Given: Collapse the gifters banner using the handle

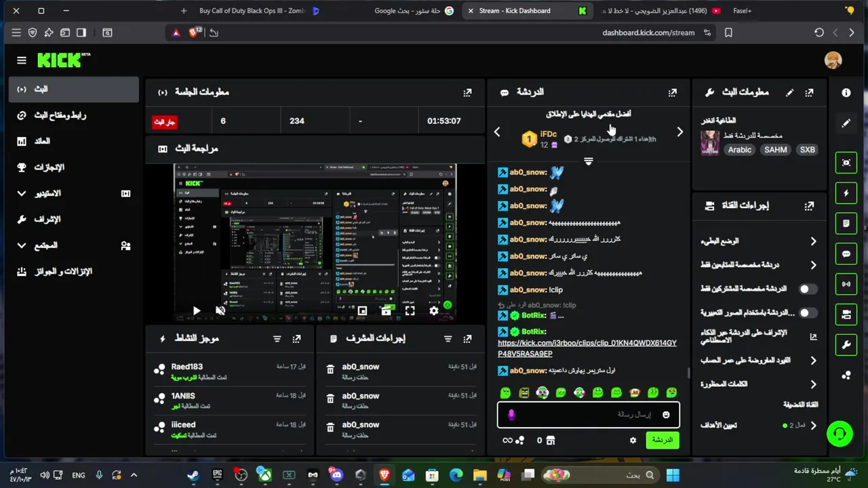Looking at the screenshot, I should 589,161.
